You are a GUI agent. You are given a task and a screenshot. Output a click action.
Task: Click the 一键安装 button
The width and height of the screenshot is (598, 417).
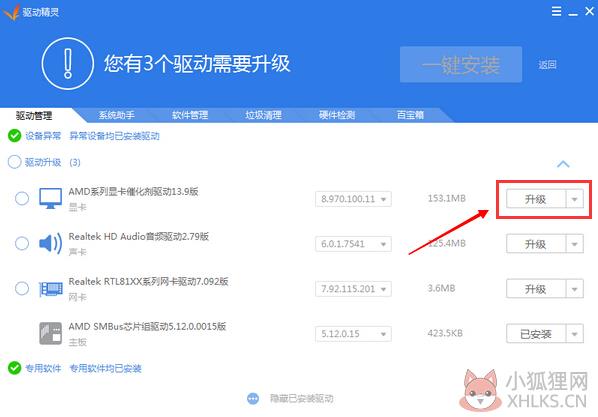pyautogui.click(x=461, y=64)
